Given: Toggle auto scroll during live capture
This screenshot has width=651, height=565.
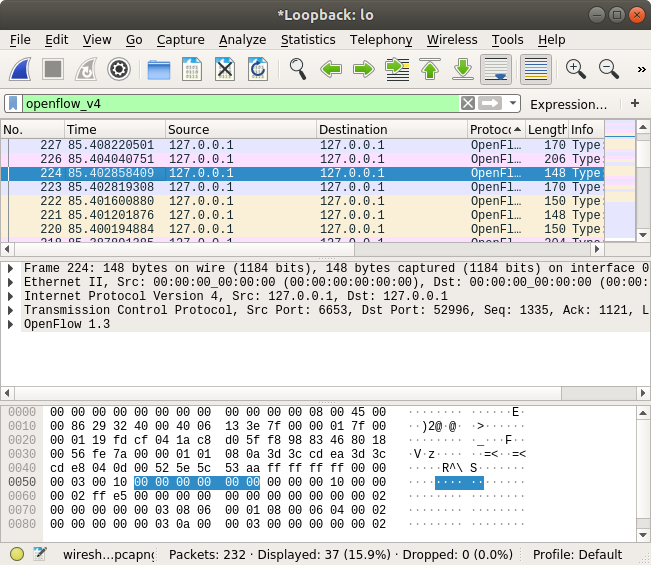Looking at the screenshot, I should (496, 69).
